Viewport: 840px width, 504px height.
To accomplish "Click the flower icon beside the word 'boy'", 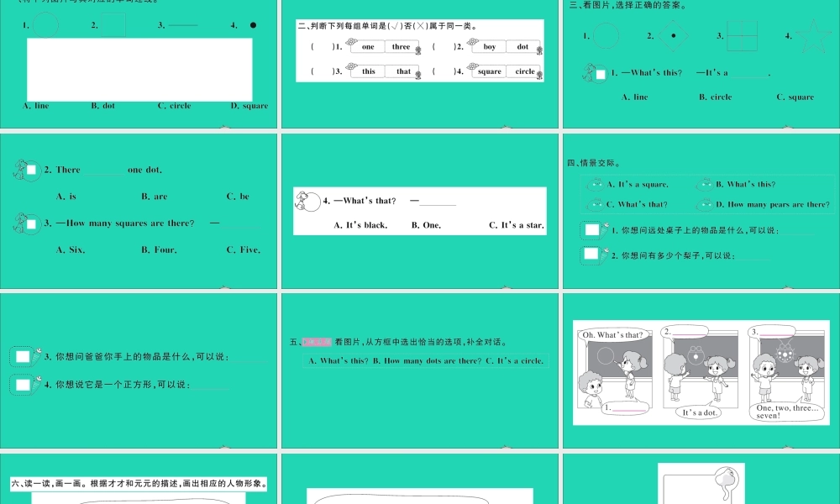I will pyautogui.click(x=472, y=42).
